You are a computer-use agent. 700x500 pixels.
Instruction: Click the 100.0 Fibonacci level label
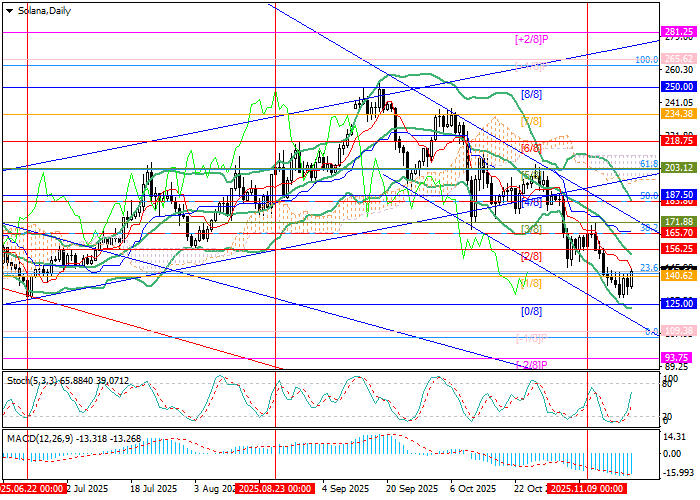pyautogui.click(x=647, y=60)
